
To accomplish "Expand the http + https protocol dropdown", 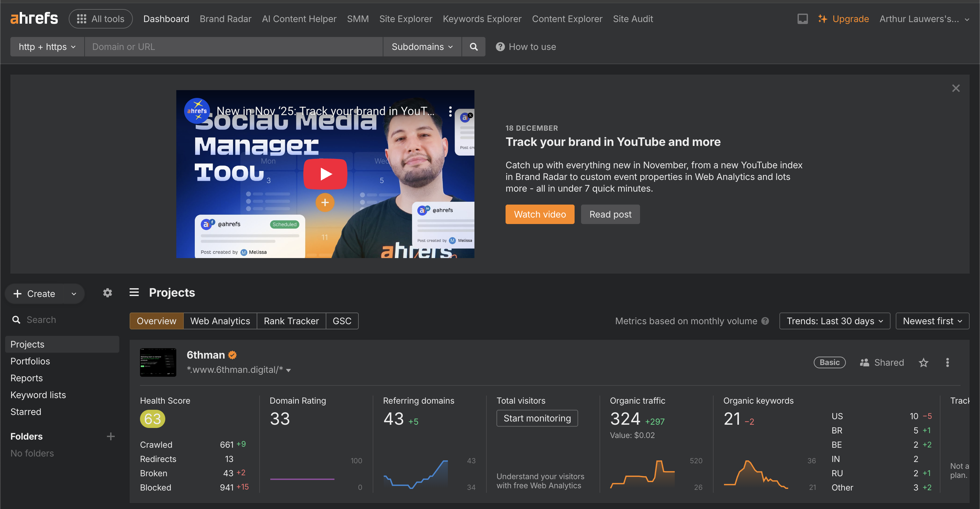I will tap(47, 47).
